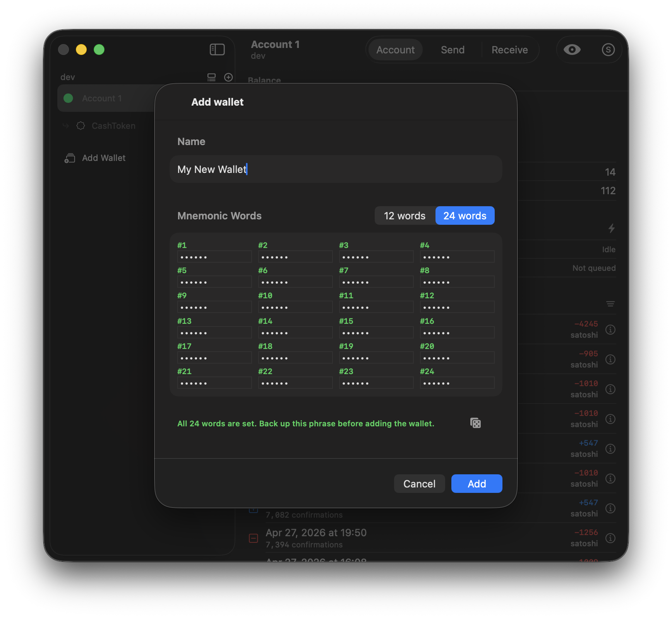Click the Cancel button
This screenshot has width=672, height=619.
[419, 484]
